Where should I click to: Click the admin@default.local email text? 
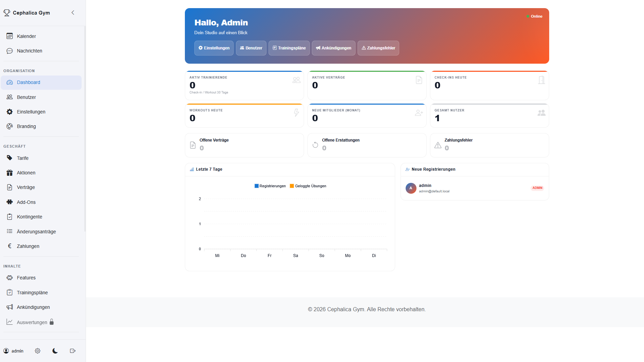(x=434, y=191)
